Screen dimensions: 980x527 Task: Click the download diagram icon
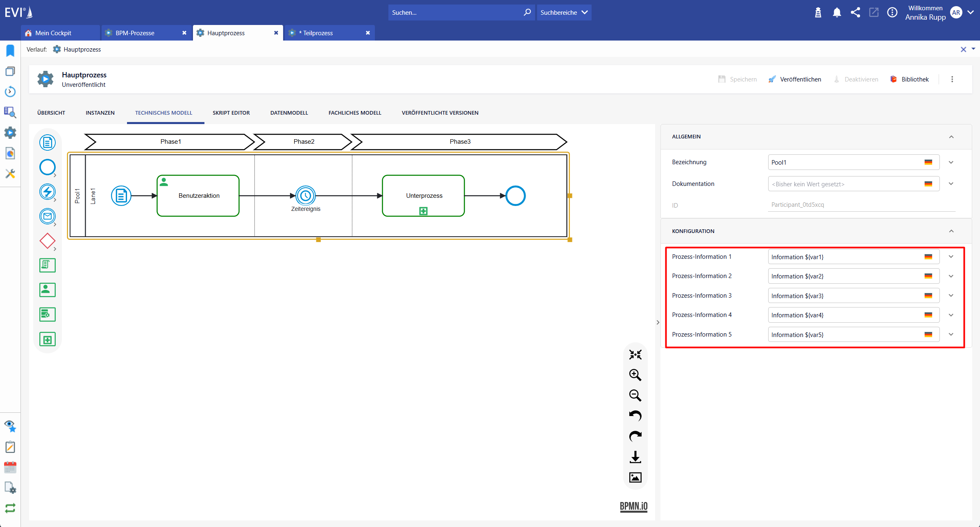pyautogui.click(x=635, y=457)
